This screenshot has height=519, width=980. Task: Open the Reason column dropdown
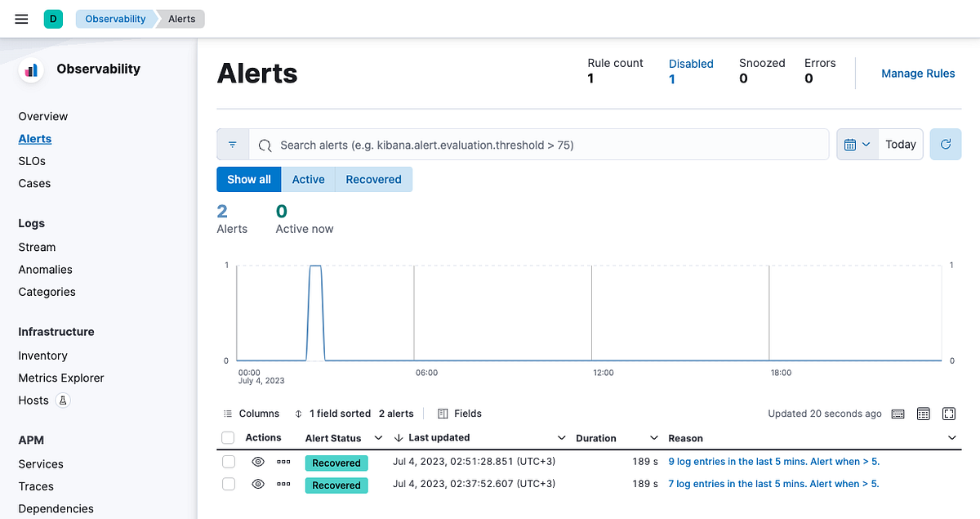point(951,437)
